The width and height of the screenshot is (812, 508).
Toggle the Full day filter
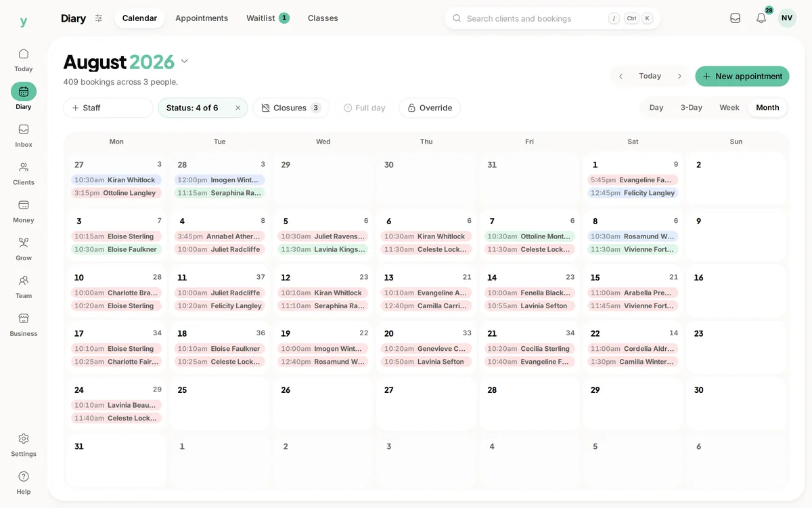[364, 108]
